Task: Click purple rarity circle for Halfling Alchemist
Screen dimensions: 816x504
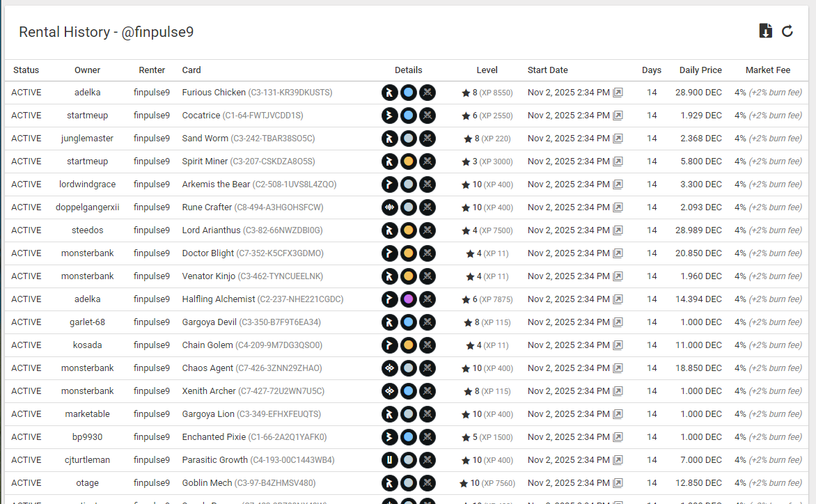Action: (409, 299)
